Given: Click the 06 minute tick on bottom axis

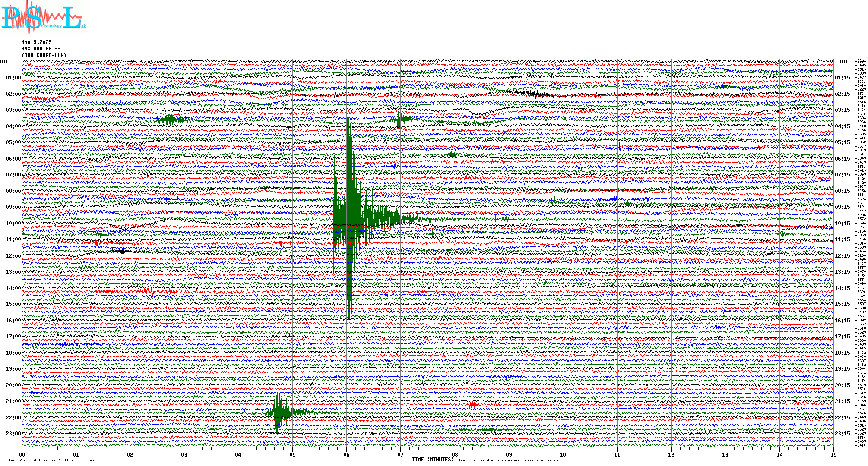Looking at the screenshot, I should pos(346,455).
